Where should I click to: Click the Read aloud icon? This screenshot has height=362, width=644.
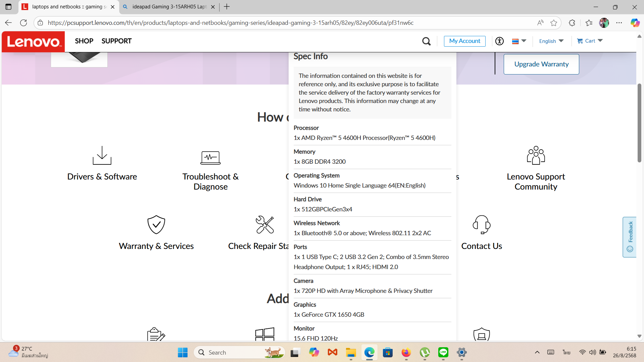coord(540,23)
